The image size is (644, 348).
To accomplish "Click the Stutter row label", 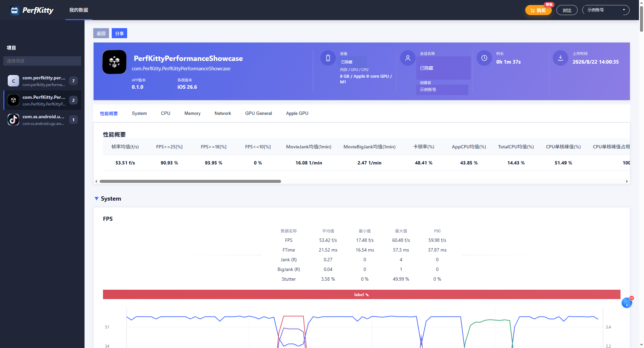I will point(289,279).
